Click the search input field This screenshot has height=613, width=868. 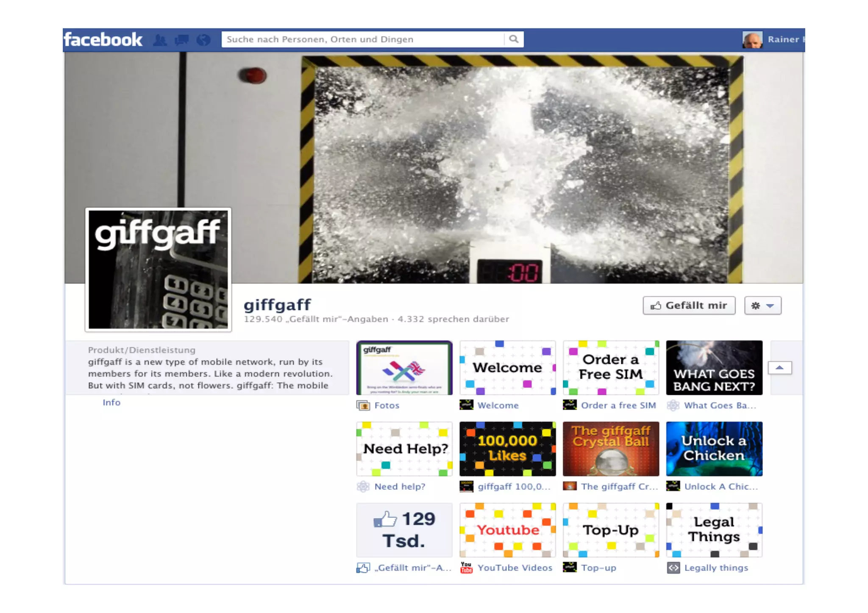[362, 39]
